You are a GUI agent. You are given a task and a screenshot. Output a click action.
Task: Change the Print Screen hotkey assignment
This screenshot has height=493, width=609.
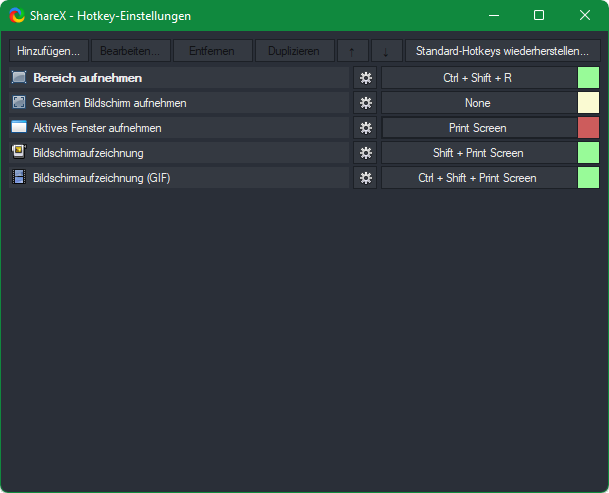[x=478, y=128]
